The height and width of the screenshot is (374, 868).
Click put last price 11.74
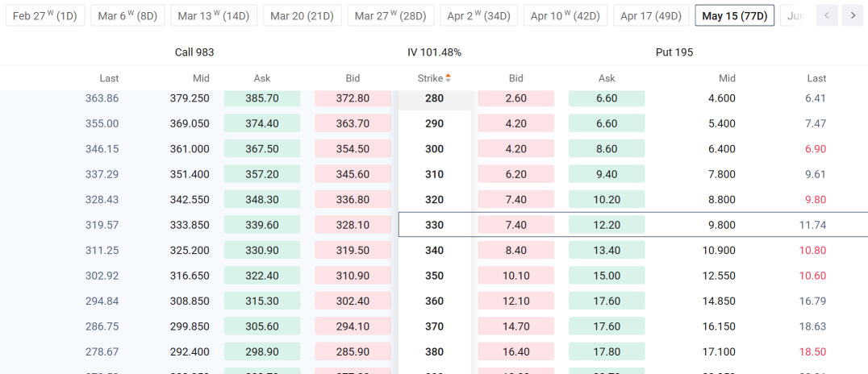pos(812,225)
